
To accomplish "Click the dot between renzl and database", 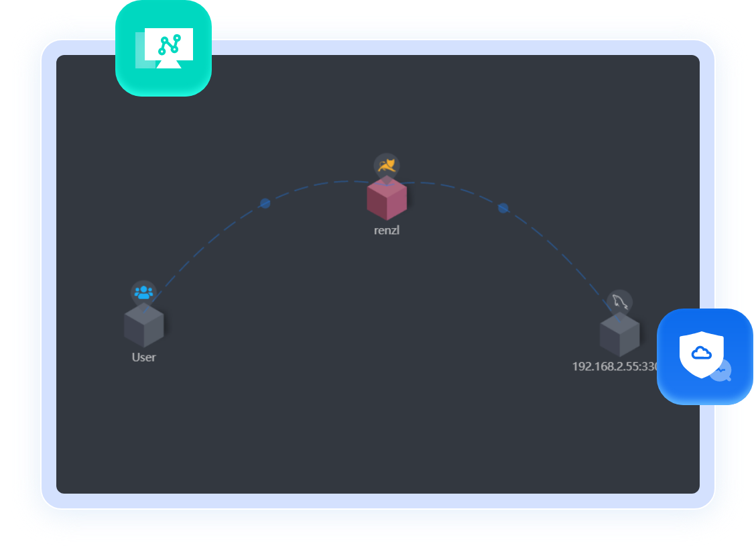I will click(x=503, y=208).
